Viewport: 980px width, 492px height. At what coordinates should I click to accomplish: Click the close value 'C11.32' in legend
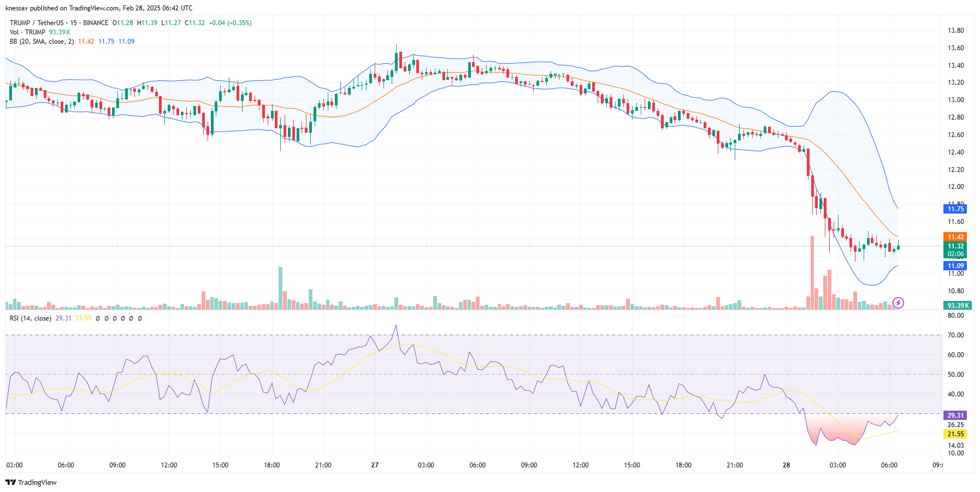click(194, 23)
